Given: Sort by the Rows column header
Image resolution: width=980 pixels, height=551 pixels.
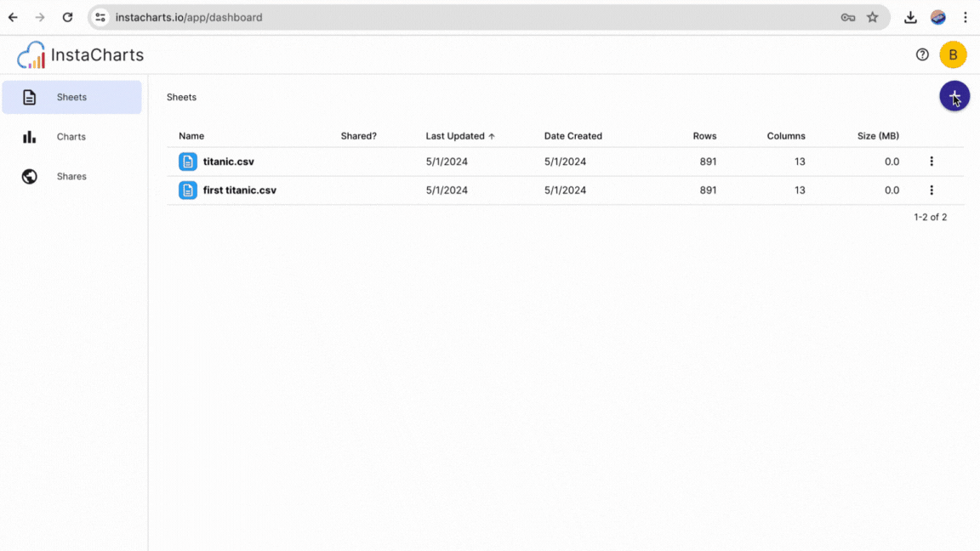Looking at the screenshot, I should (x=704, y=136).
